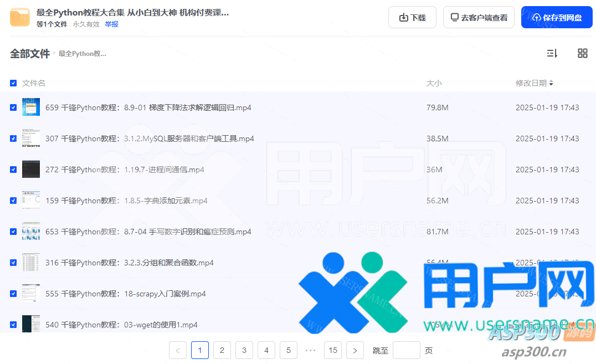Toggle modified date sort arrow

[551, 83]
